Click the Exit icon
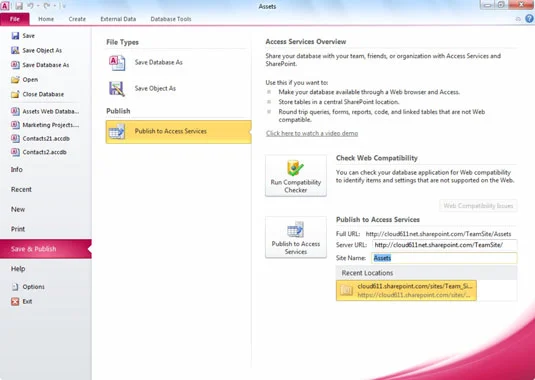This screenshot has height=380, width=535. [15, 302]
